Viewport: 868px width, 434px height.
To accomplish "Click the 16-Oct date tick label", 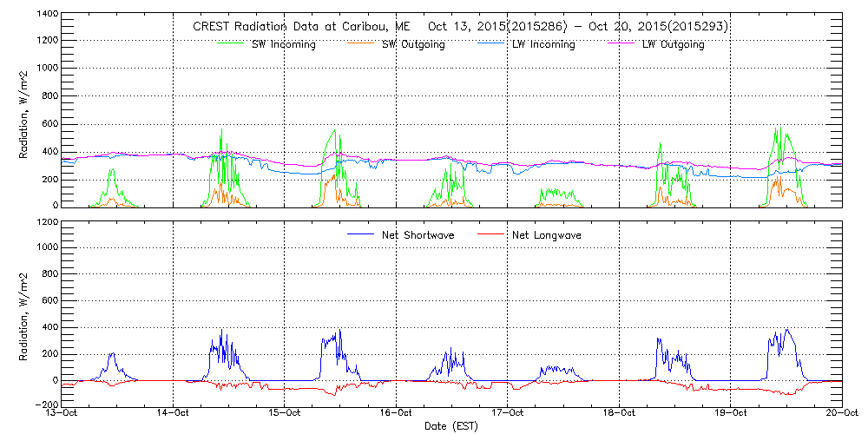I will [397, 414].
